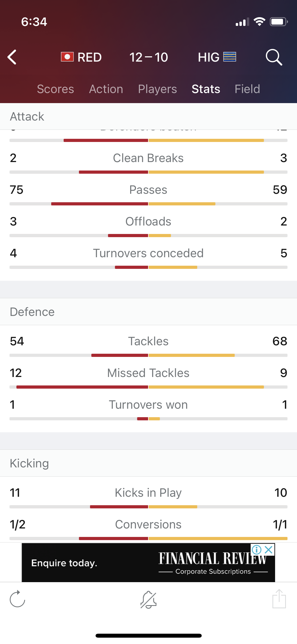Tap the RED team flag icon
This screenshot has width=297, height=644.
(67, 57)
